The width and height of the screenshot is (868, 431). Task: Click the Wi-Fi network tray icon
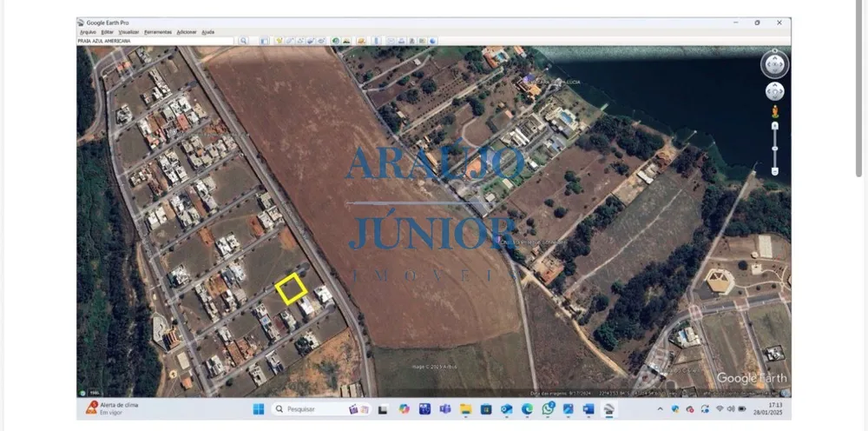pyautogui.click(x=720, y=408)
